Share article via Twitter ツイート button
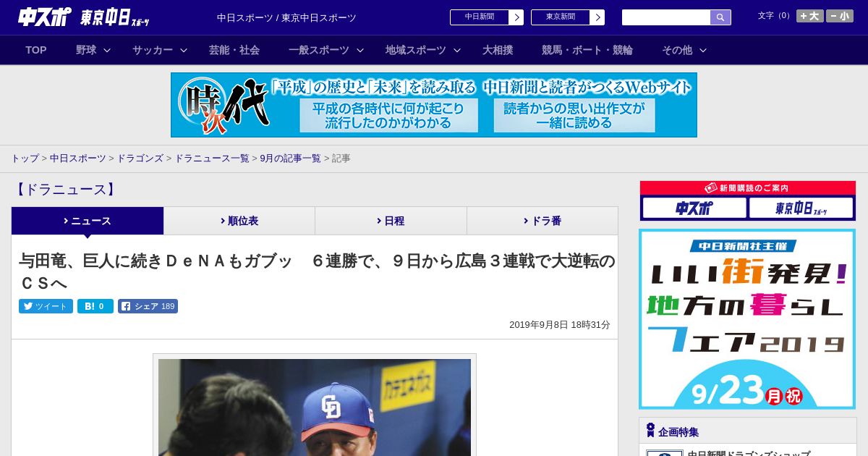Viewport: 868px width, 456px height. (46, 306)
